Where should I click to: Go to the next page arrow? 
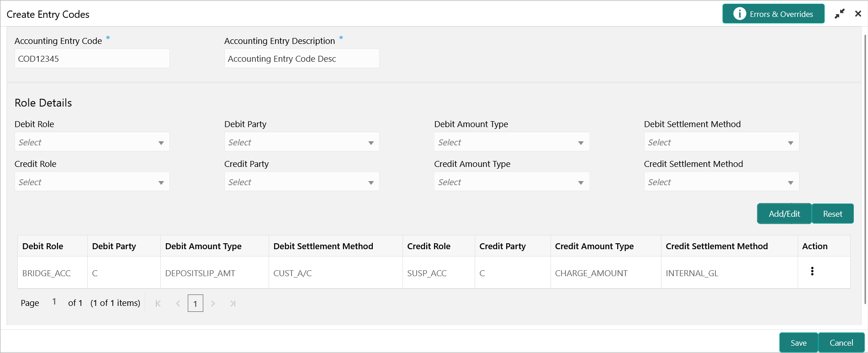pyautogui.click(x=213, y=303)
